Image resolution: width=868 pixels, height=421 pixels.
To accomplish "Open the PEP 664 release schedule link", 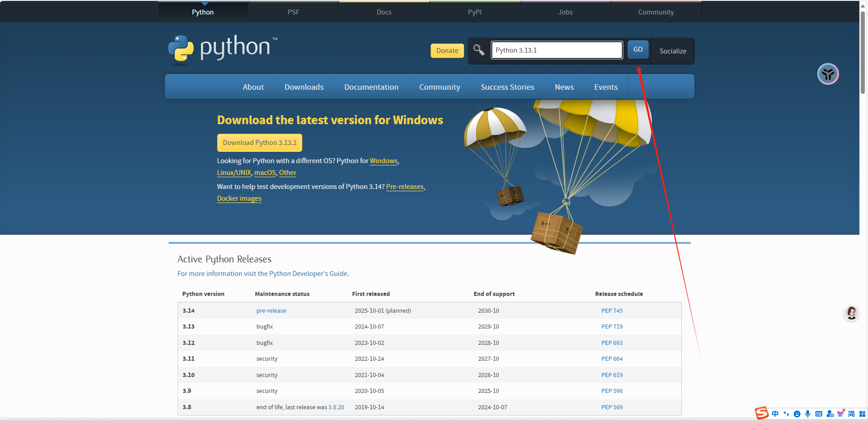I will (612, 358).
